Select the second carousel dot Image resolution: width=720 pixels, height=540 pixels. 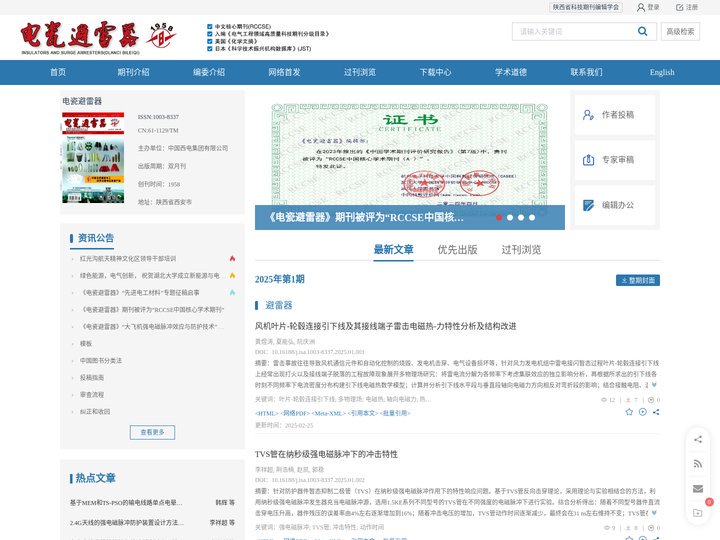click(510, 218)
